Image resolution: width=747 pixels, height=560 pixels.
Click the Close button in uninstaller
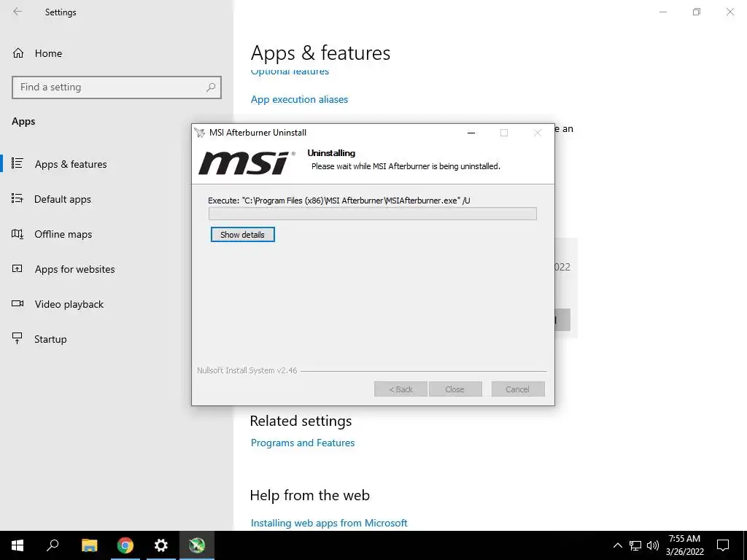click(455, 389)
